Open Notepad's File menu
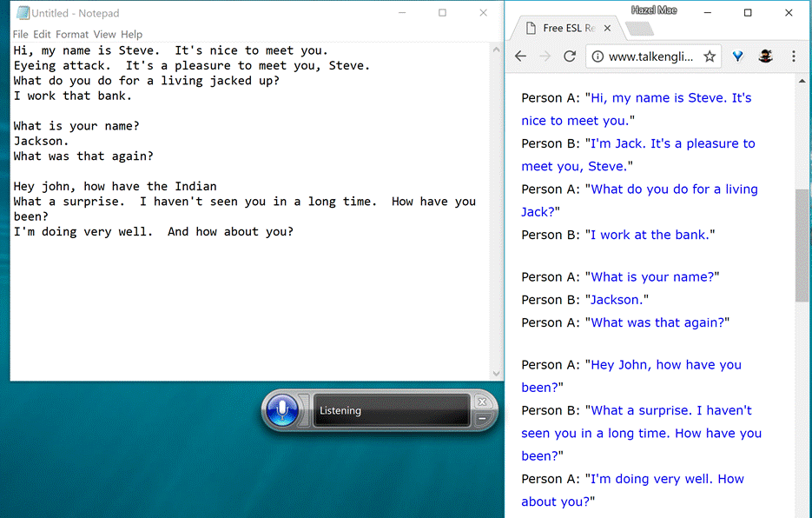 [x=21, y=35]
